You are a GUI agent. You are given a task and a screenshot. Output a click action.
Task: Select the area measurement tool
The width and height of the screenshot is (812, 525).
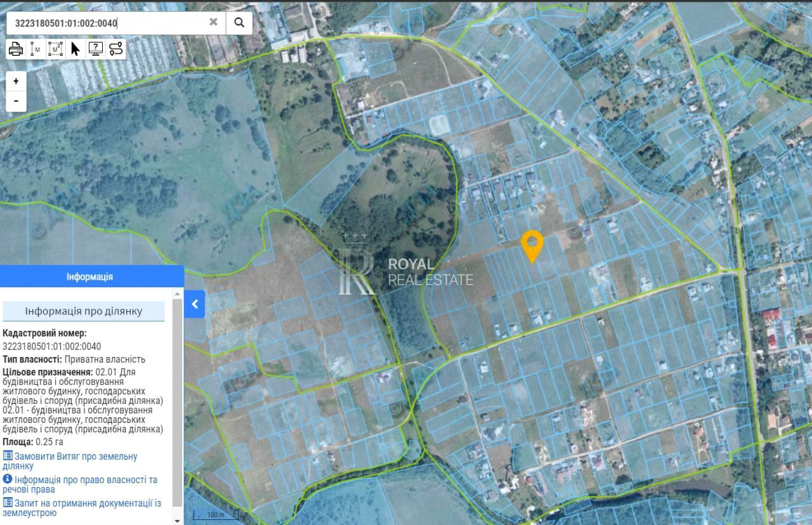pos(56,49)
